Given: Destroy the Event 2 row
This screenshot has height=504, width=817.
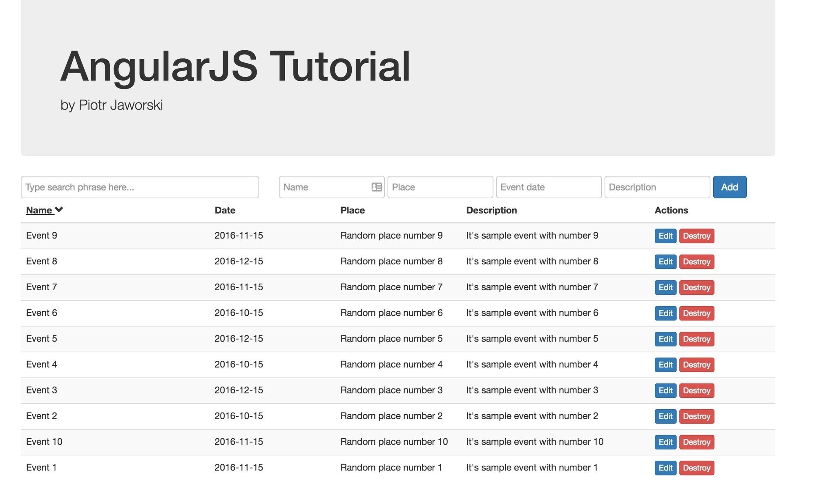Looking at the screenshot, I should point(696,416).
